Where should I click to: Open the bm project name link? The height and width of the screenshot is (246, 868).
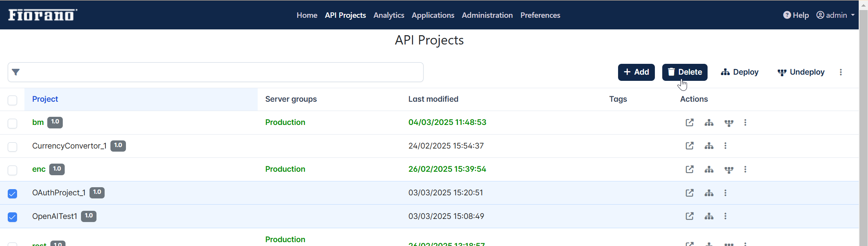pos(38,122)
